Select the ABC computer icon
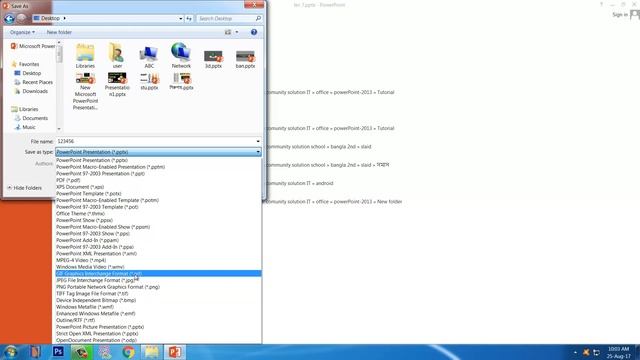 (x=149, y=57)
